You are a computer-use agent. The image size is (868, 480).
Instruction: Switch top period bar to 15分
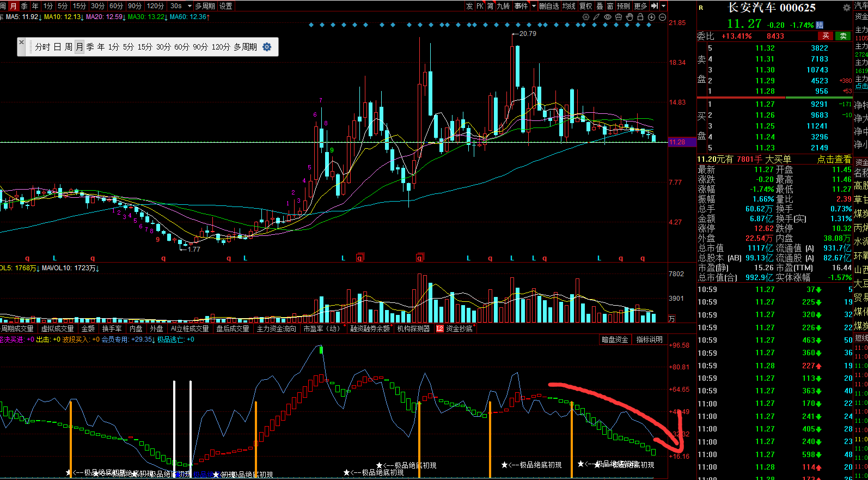coord(80,6)
